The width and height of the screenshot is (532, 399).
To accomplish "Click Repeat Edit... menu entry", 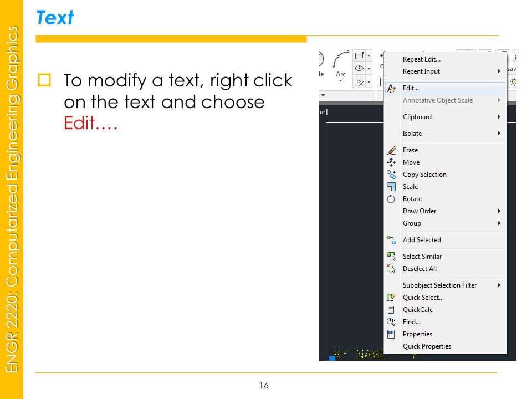I will [445, 59].
